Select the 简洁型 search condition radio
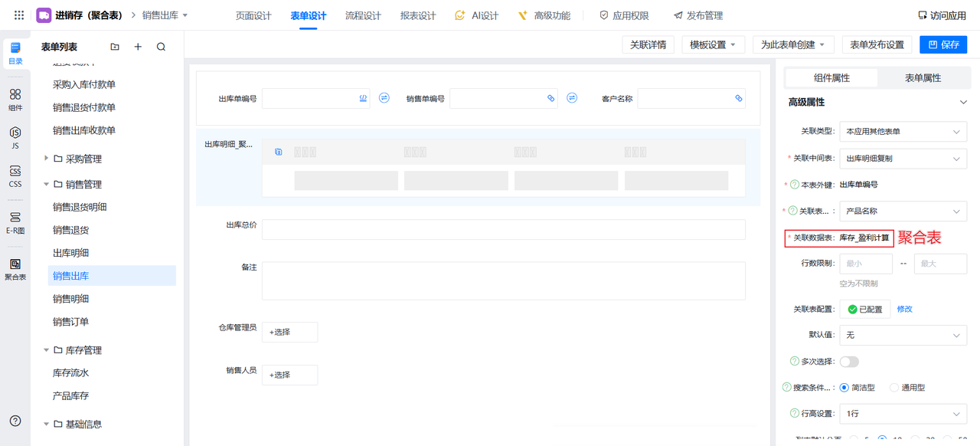This screenshot has width=980, height=446. (844, 388)
